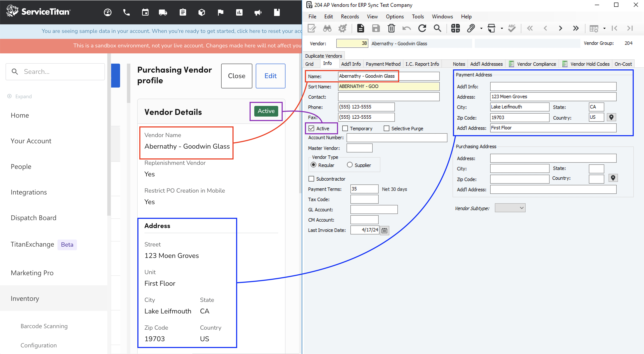Select the Supplier vendor type radio
Image resolution: width=644 pixels, height=354 pixels.
tap(350, 165)
